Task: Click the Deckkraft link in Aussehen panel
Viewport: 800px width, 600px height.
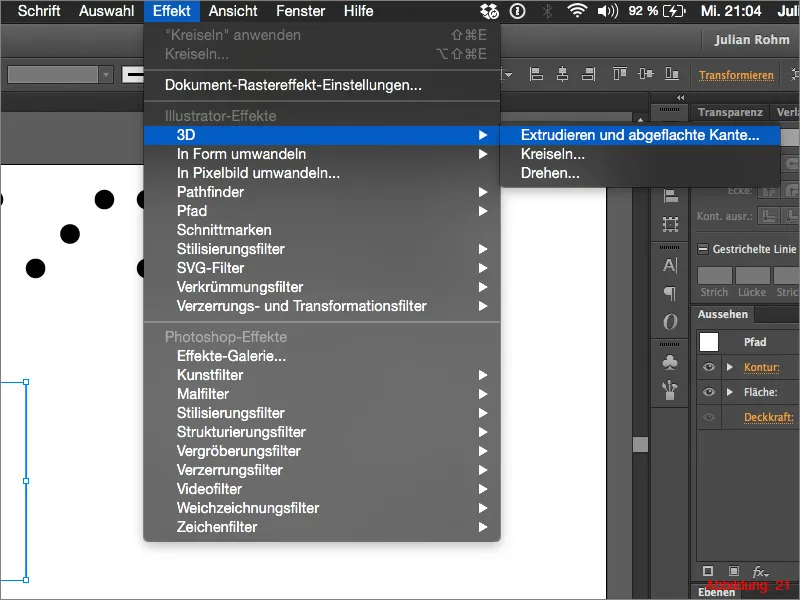Action: coord(768,417)
